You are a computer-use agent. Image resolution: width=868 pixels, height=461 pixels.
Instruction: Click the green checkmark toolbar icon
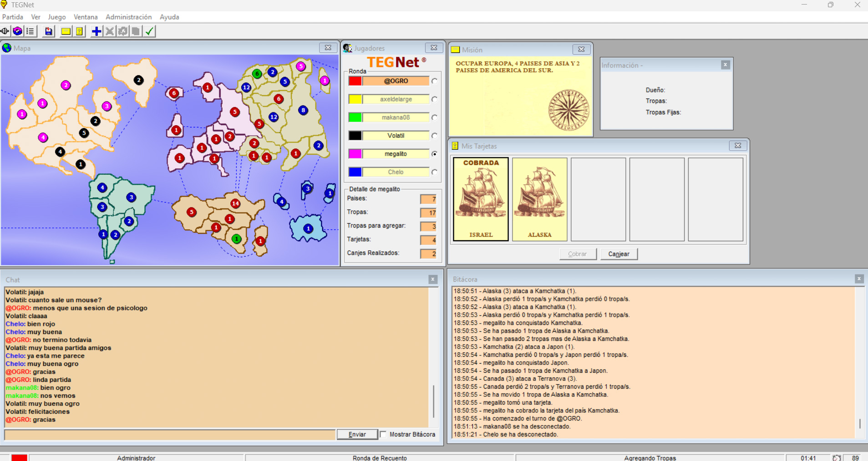click(149, 31)
